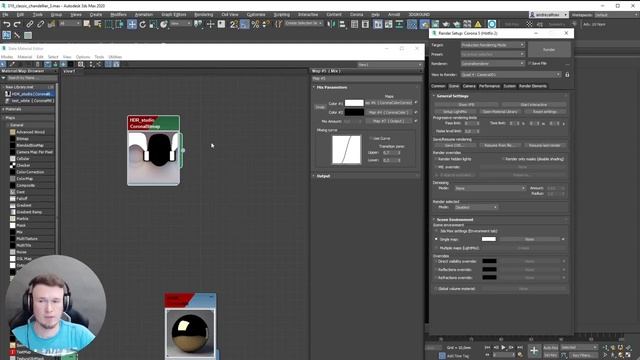Screen dimensions: 640x360
Task: Select Multiple maps (LightMix) radio option
Action: 436,248
